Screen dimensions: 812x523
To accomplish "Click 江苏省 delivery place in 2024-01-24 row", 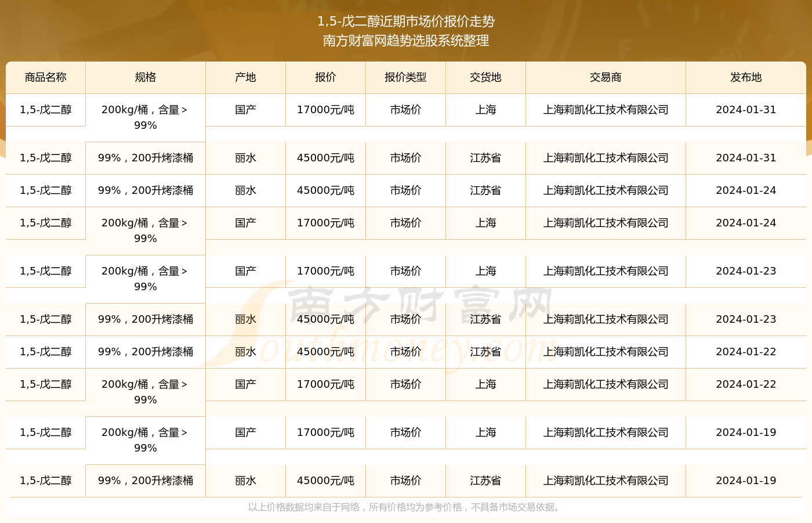I will click(x=485, y=190).
